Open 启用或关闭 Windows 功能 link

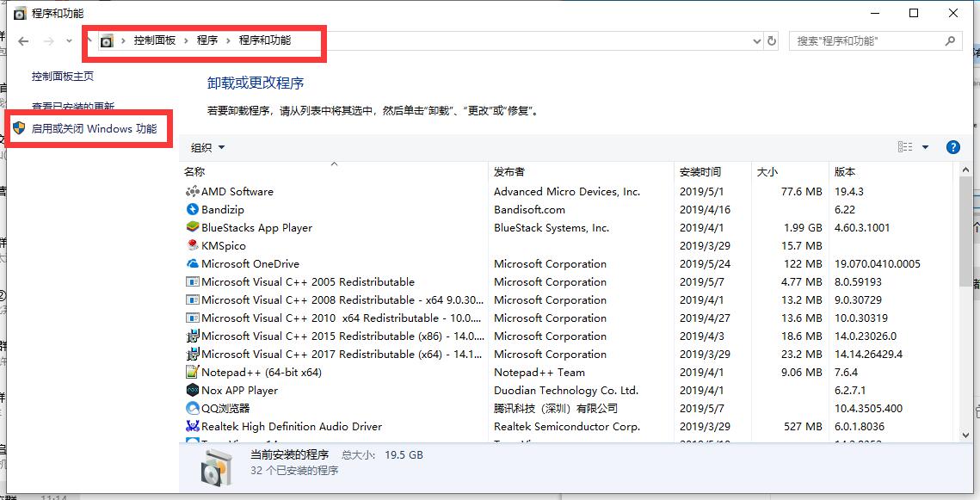coord(94,129)
